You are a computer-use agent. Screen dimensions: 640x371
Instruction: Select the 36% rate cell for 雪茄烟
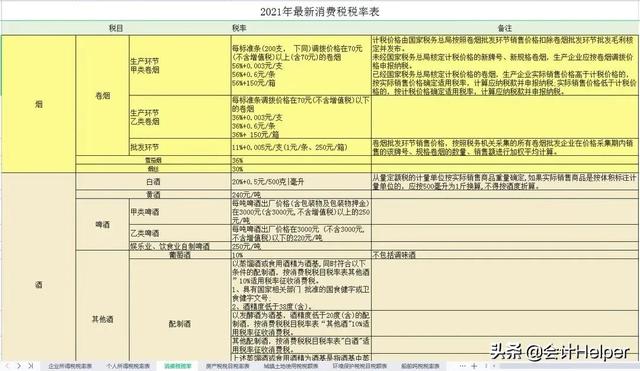tap(301, 160)
